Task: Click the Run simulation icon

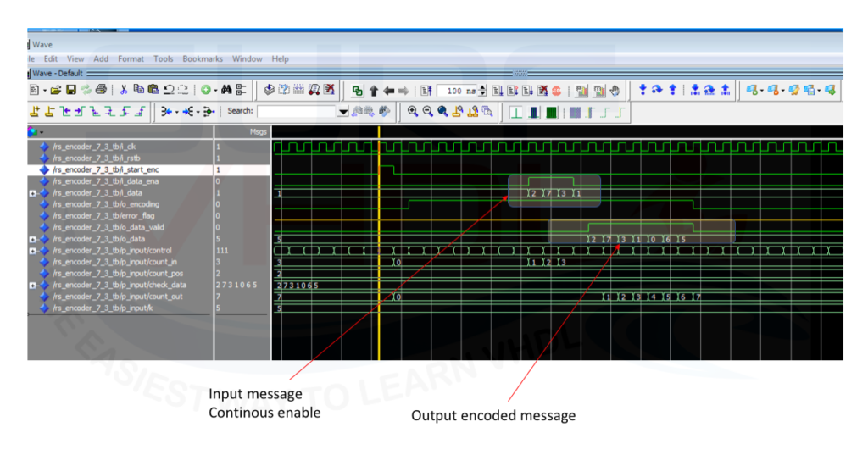Action: point(497,91)
